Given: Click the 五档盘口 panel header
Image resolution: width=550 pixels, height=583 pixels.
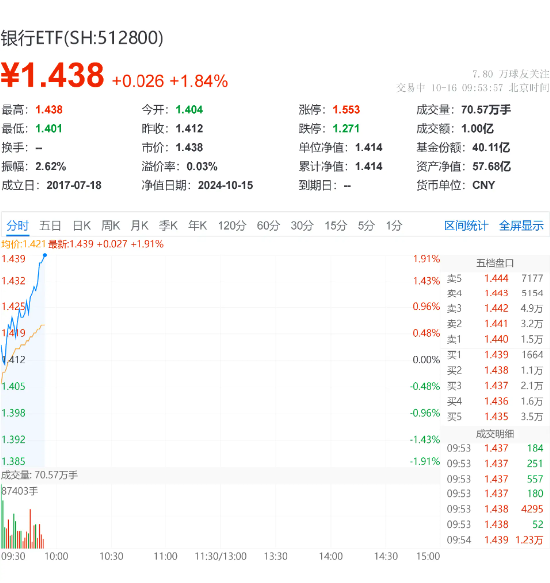Looking at the screenshot, I should (495, 263).
